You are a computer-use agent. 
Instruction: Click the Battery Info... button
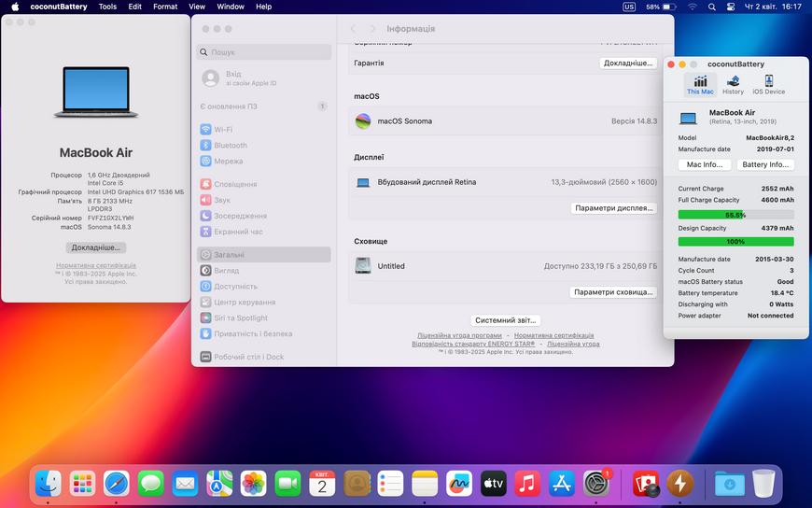tap(765, 164)
